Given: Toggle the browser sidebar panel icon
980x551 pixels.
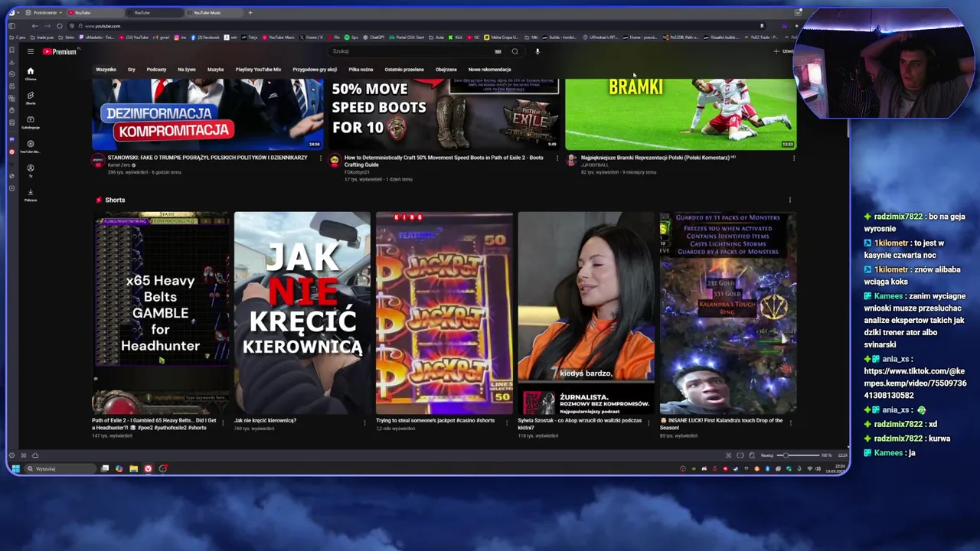Looking at the screenshot, I should (11, 26).
